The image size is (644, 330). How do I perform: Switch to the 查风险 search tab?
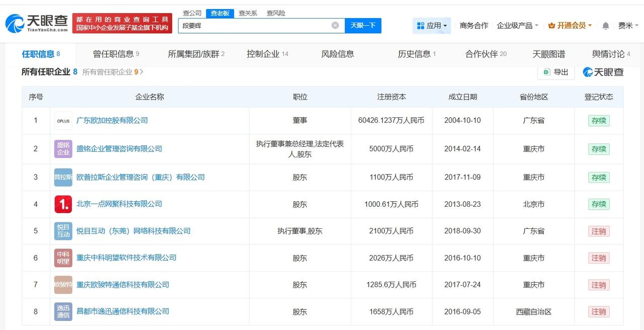276,13
